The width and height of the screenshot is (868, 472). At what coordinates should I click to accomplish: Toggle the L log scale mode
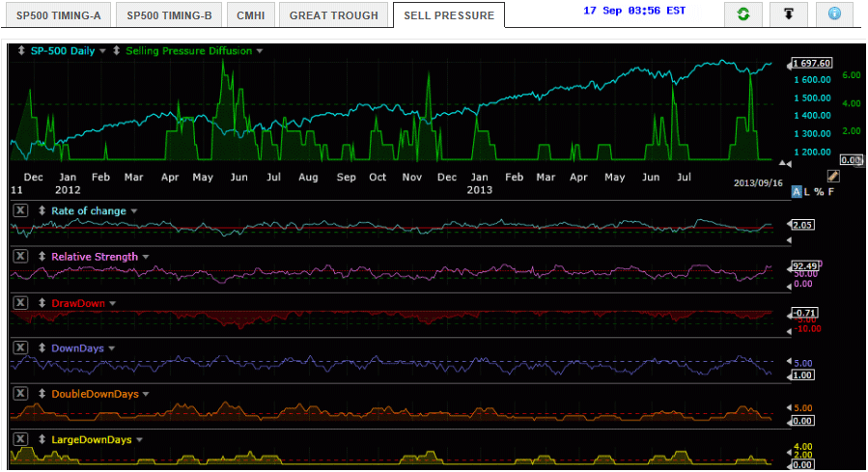807,192
